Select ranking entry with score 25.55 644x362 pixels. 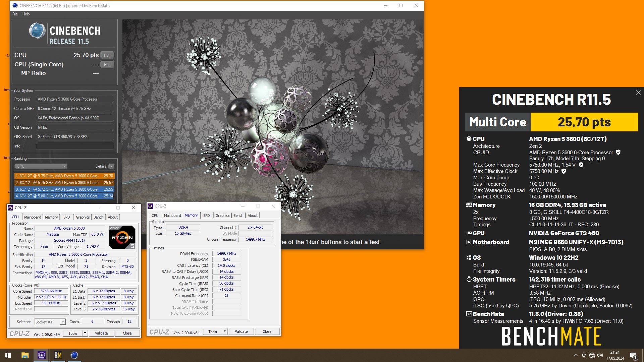(64, 189)
